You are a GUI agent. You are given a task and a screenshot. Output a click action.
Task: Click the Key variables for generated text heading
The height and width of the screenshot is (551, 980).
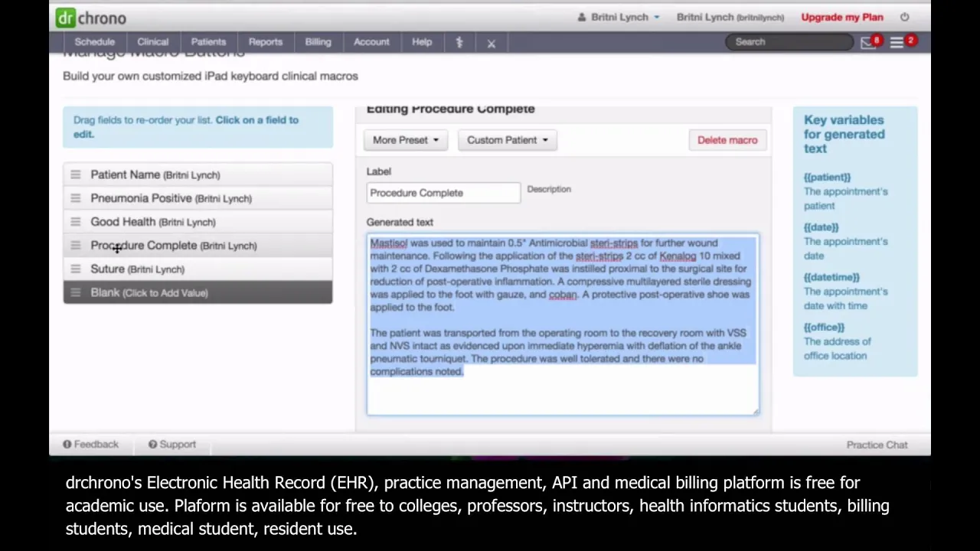pyautogui.click(x=844, y=135)
